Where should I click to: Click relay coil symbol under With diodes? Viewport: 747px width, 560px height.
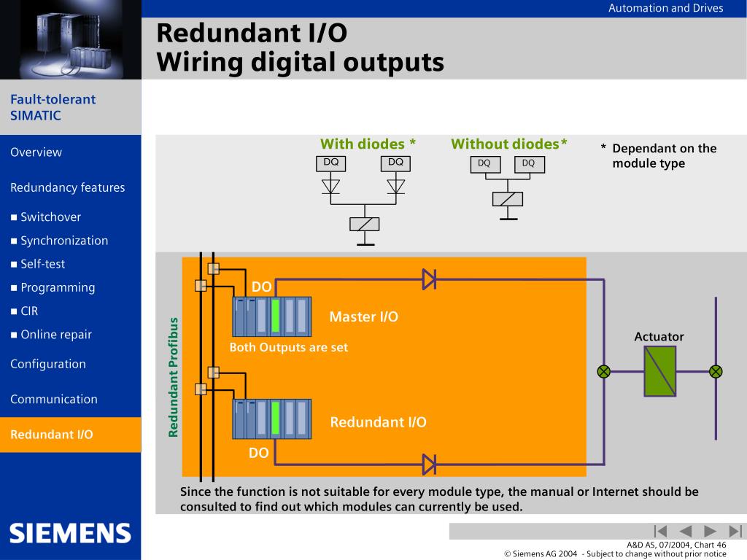click(365, 225)
